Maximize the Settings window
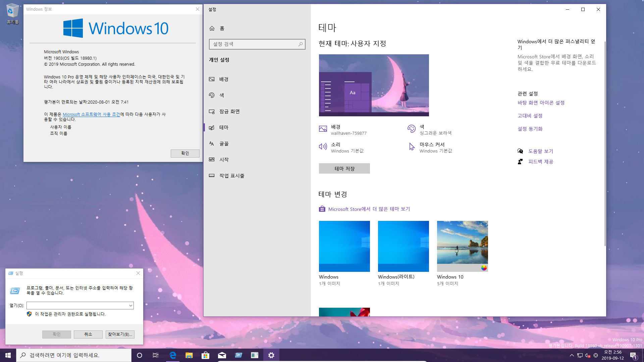The height and width of the screenshot is (362, 644). tap(583, 9)
